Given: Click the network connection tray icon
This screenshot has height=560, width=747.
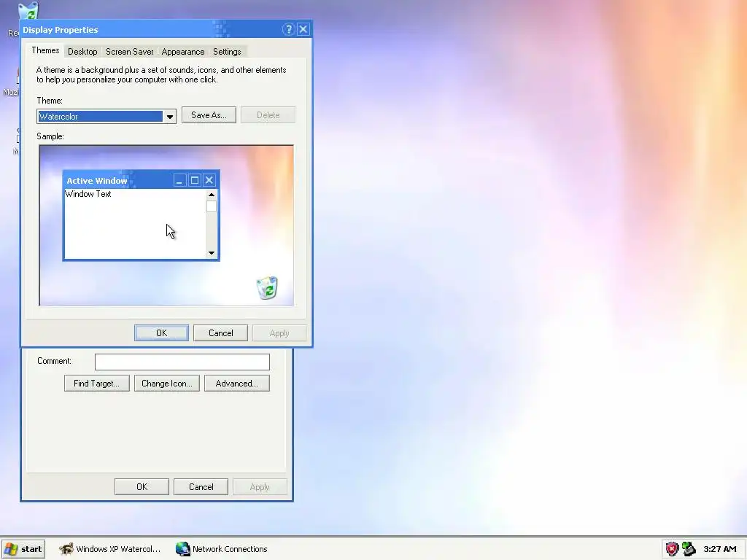Looking at the screenshot, I should (689, 549).
